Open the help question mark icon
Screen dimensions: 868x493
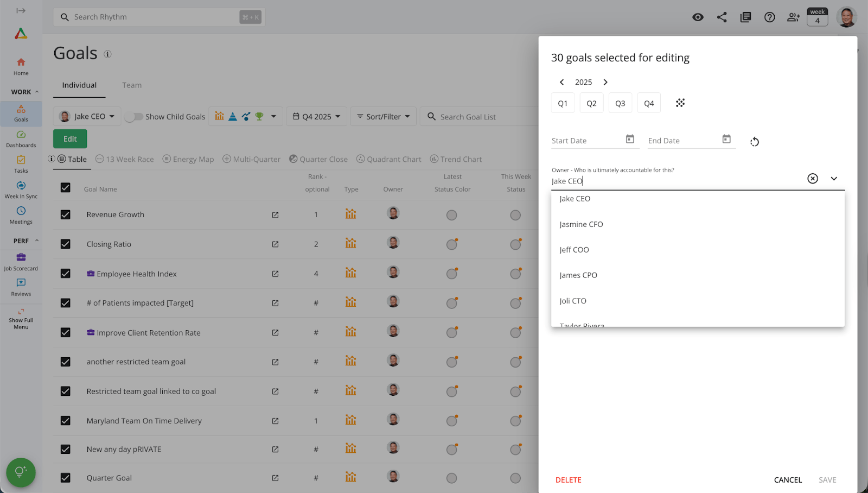(769, 17)
